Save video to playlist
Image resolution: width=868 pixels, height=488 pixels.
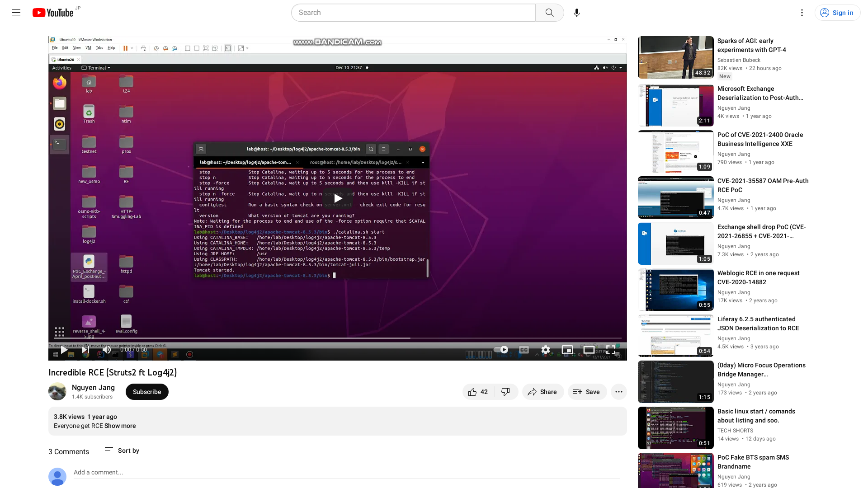[x=587, y=392]
